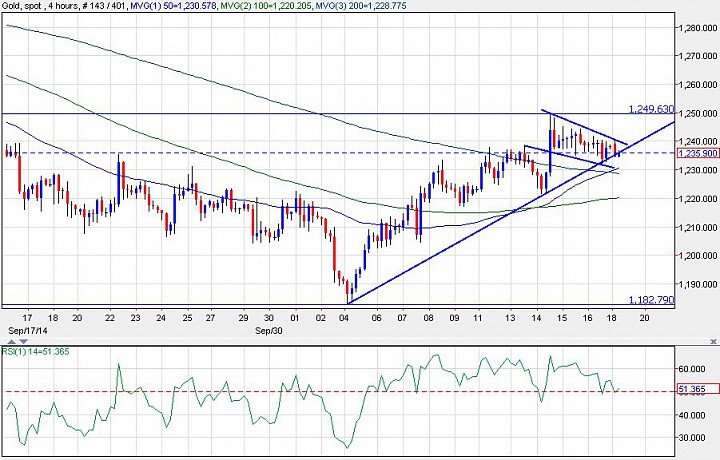Image resolution: width=720 pixels, height=460 pixels.
Task: Click the 1,270.000 price axis label
Action: coord(698,56)
